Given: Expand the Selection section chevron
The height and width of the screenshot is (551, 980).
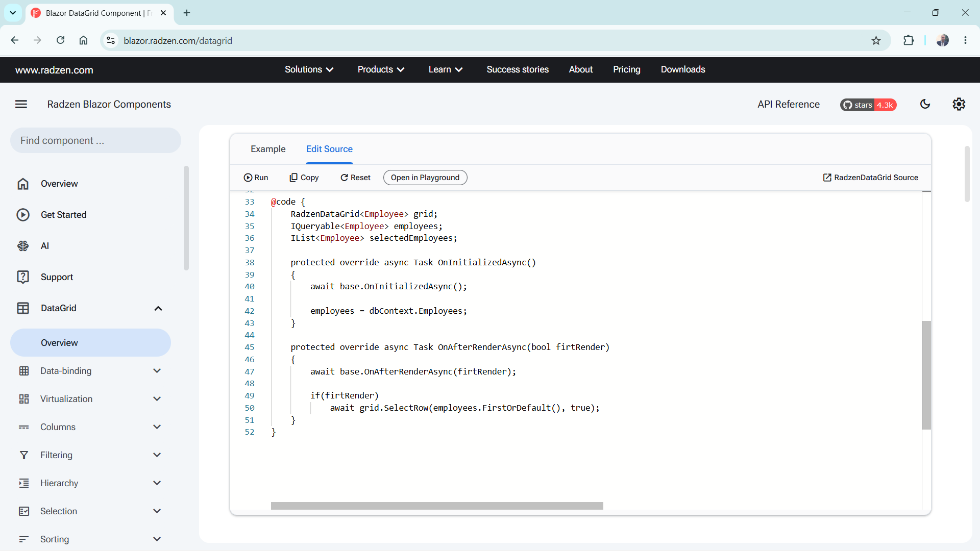Looking at the screenshot, I should (x=157, y=511).
